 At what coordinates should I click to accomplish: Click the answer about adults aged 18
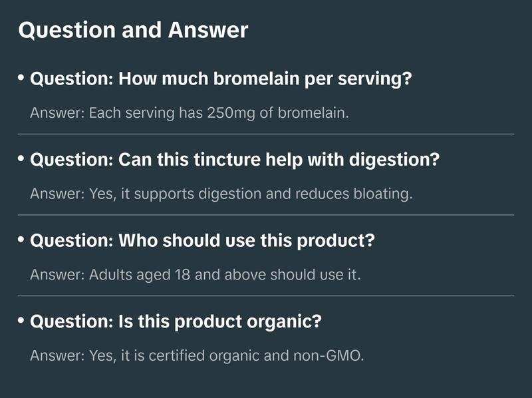(x=195, y=275)
